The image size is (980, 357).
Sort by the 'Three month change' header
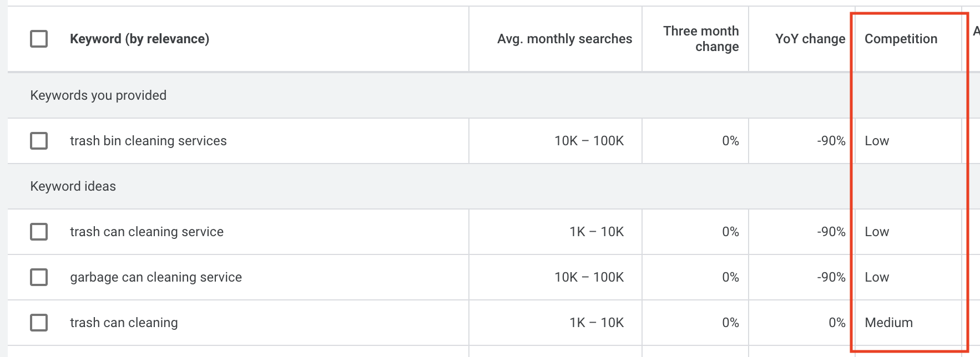coord(701,39)
